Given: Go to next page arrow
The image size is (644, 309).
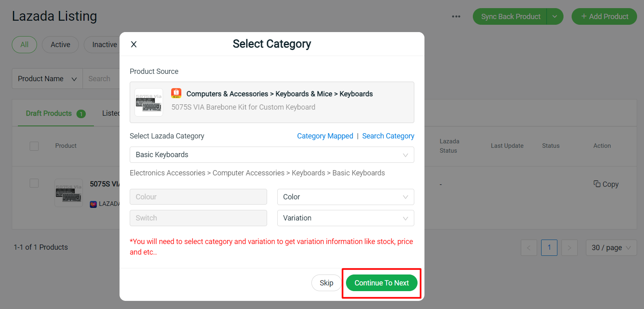Looking at the screenshot, I should [x=569, y=248].
